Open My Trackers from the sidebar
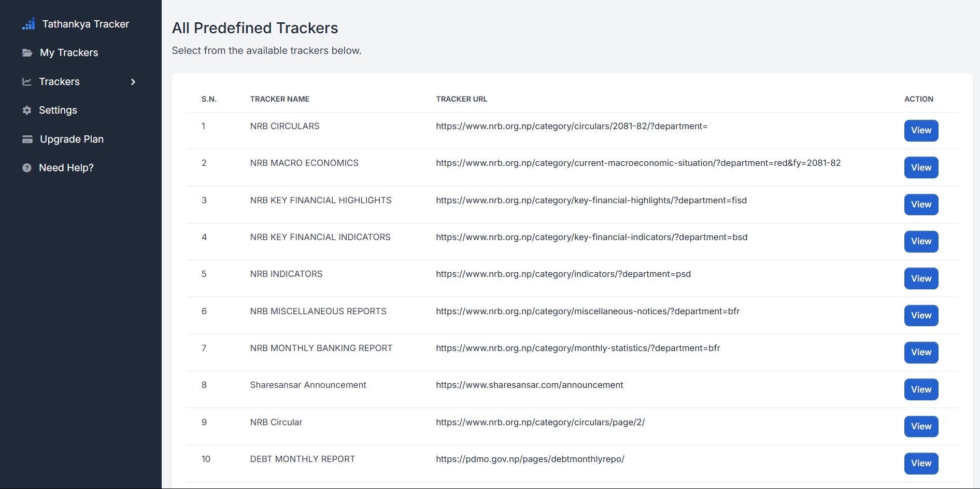The width and height of the screenshot is (980, 489). click(68, 52)
